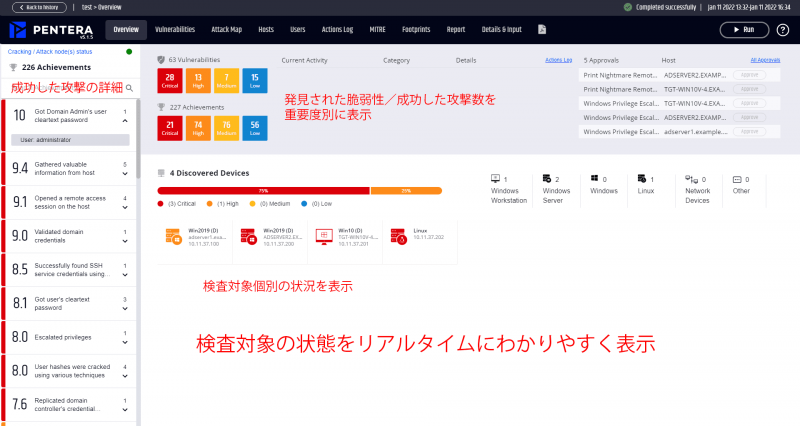
Task: Click the 74 High achievements tile
Action: (x=198, y=128)
